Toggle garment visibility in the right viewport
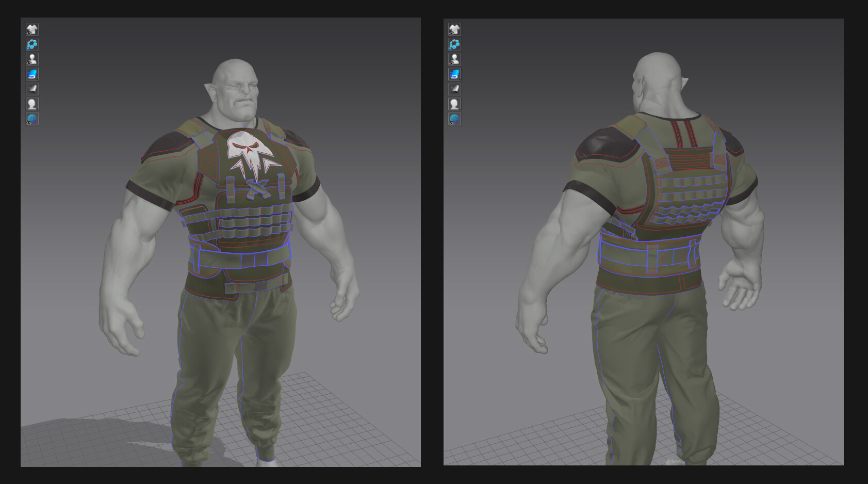This screenshot has width=868, height=484. point(454,29)
